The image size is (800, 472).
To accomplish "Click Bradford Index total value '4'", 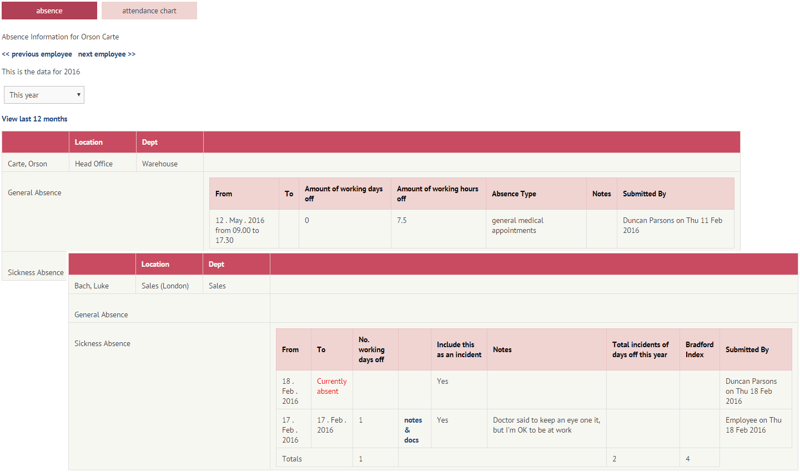I will tap(688, 459).
